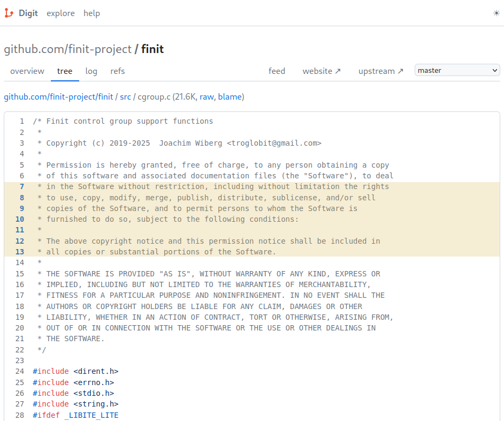Click line number 3
504x421 pixels.
tap(22, 143)
